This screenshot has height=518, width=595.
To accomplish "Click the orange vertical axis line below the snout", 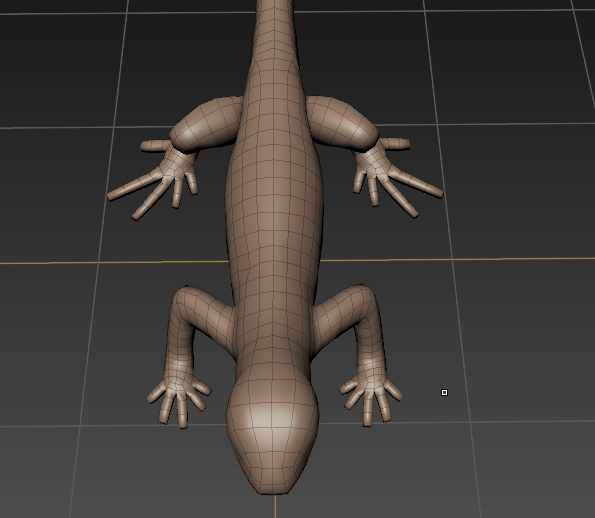I will [x=275, y=507].
